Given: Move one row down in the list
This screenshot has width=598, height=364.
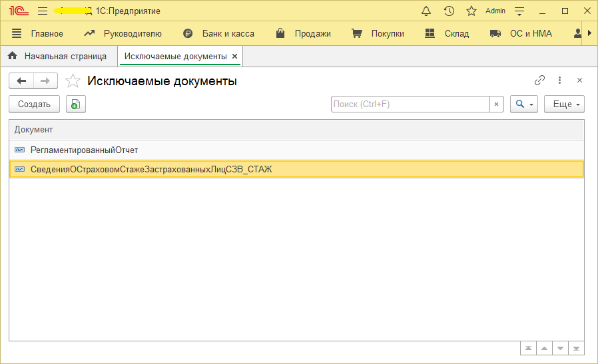Looking at the screenshot, I should pos(560,349).
